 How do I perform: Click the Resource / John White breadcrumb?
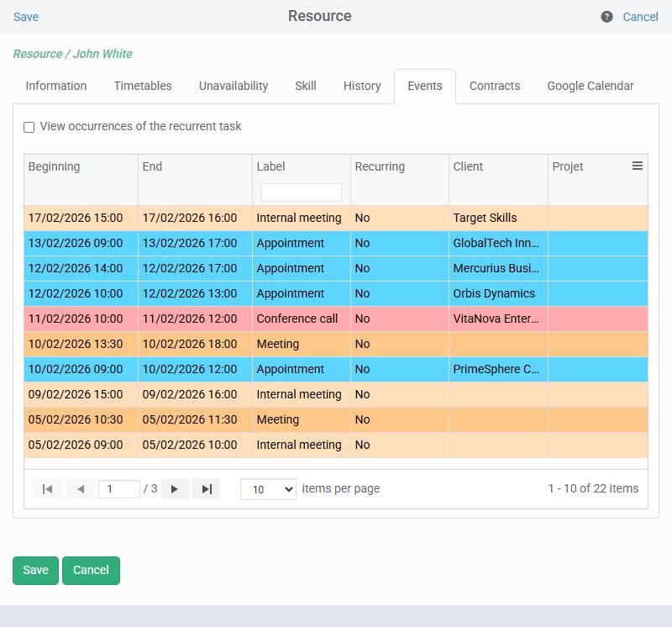(x=72, y=54)
